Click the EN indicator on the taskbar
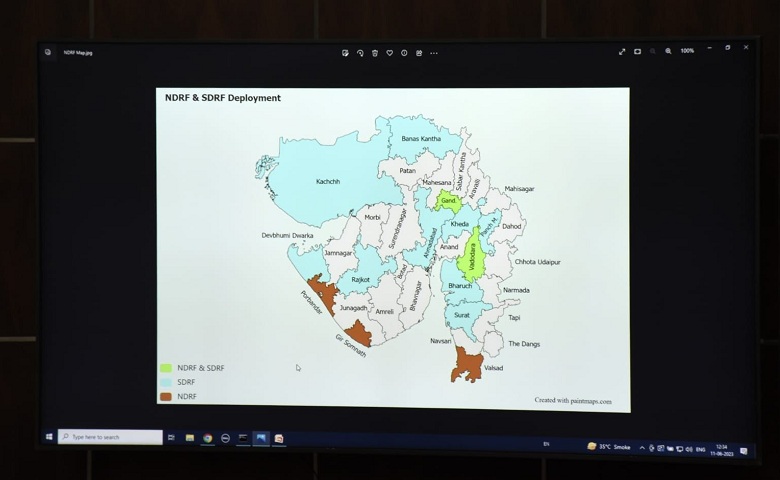This screenshot has width=780, height=480. (546, 444)
